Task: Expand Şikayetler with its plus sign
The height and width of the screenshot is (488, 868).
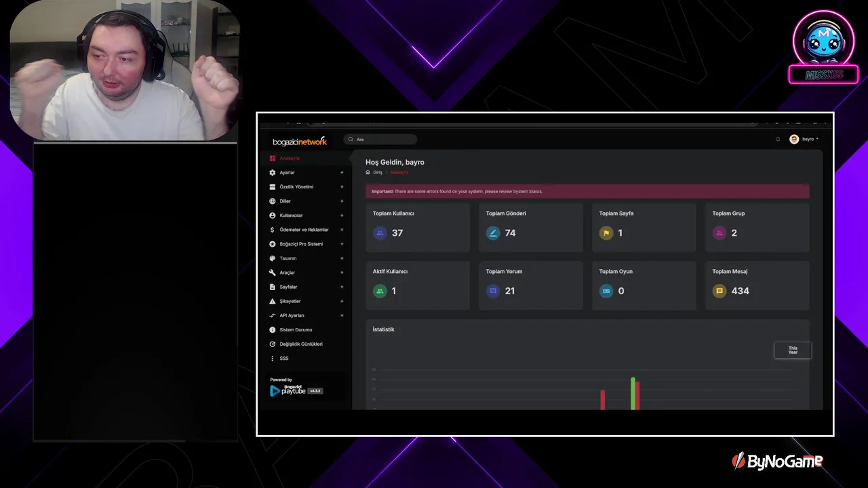Action: coord(342,301)
